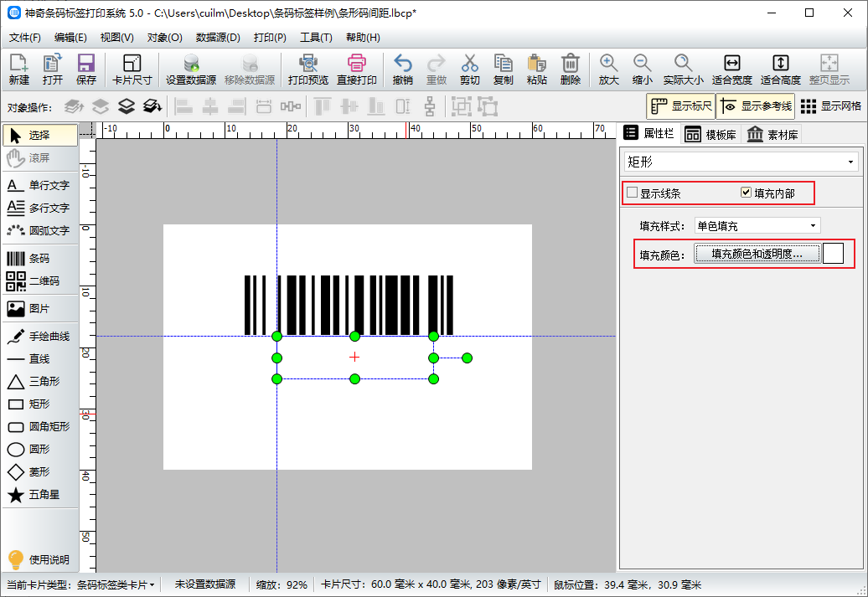Open the 视图(V) menu
The image size is (868, 597).
click(x=116, y=38)
